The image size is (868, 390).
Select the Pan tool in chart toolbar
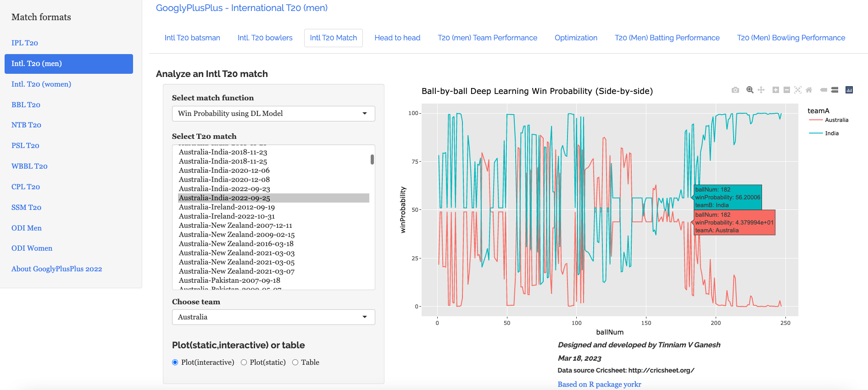point(761,90)
